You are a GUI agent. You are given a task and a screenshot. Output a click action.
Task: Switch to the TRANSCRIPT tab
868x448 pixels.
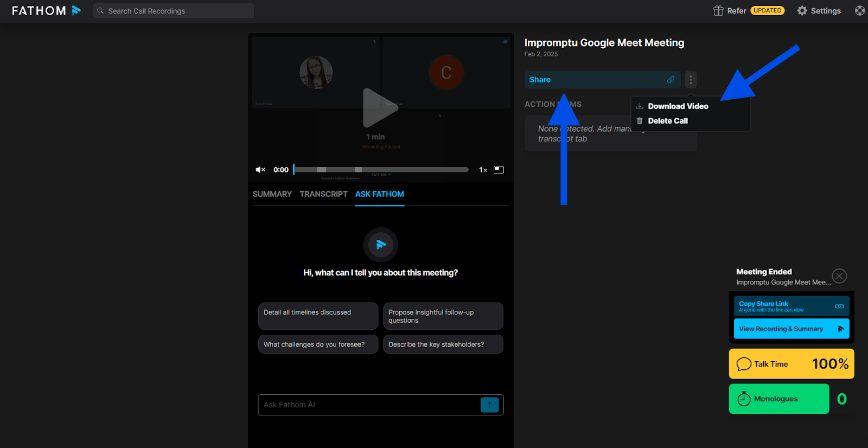click(x=324, y=194)
